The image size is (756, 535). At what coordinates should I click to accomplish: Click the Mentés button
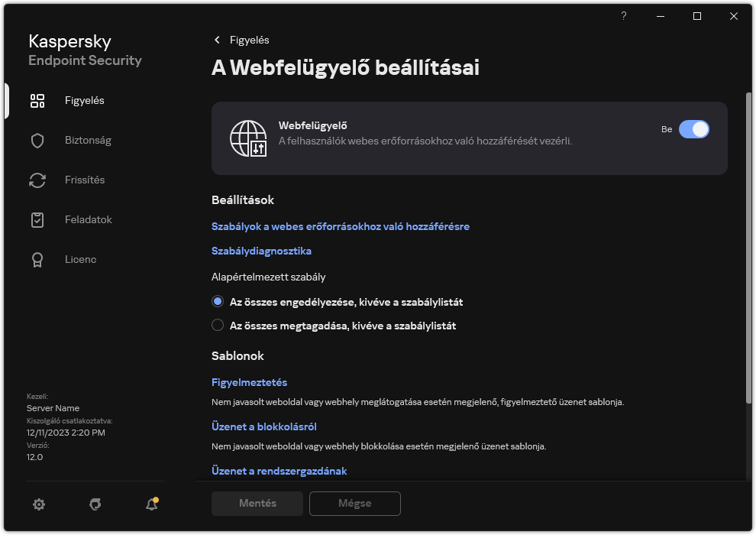257,504
